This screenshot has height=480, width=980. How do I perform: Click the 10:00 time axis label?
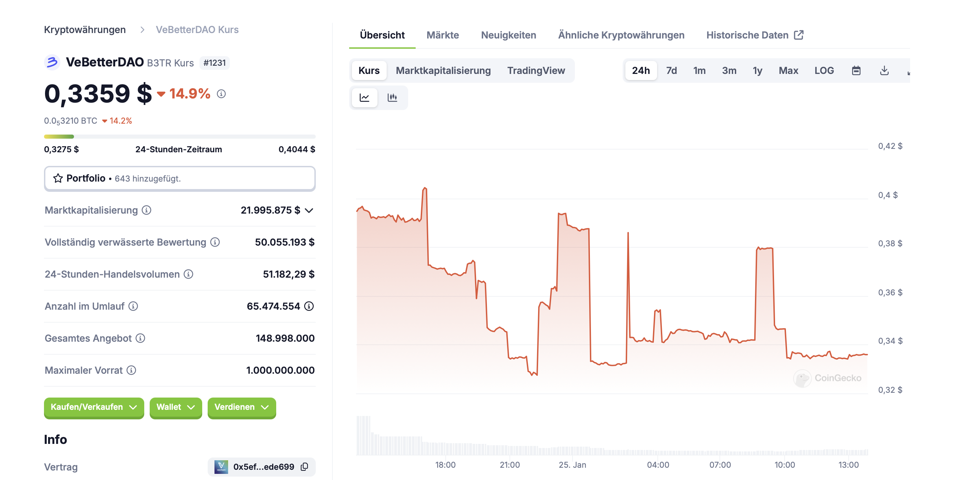[785, 465]
